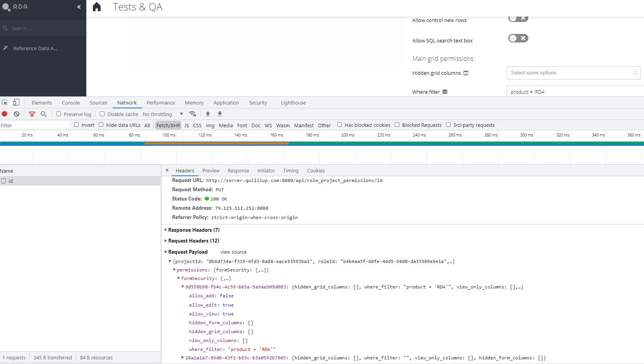This screenshot has height=364, width=644.
Task: Click the sidebar search magnifier icon
Action: pos(5,28)
